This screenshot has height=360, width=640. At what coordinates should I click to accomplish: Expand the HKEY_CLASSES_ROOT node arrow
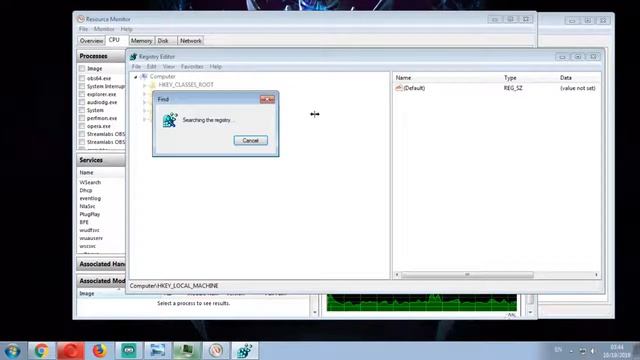coord(144,85)
